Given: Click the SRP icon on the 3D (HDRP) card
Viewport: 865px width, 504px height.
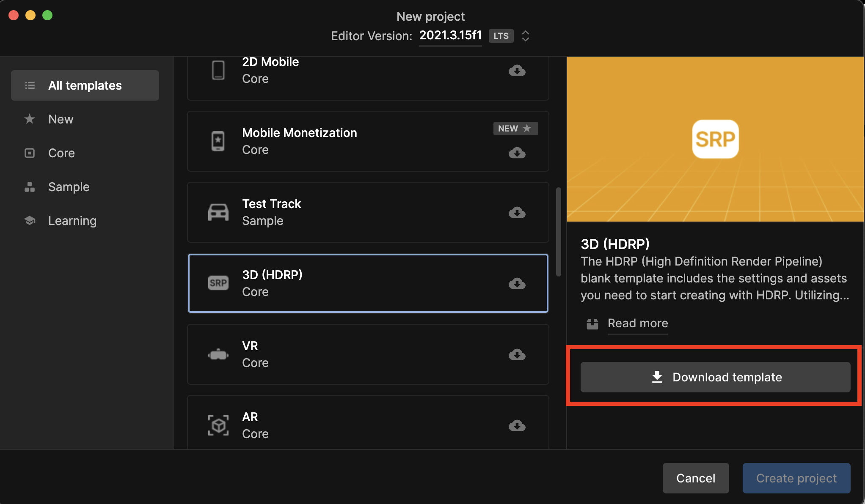Looking at the screenshot, I should tap(218, 282).
